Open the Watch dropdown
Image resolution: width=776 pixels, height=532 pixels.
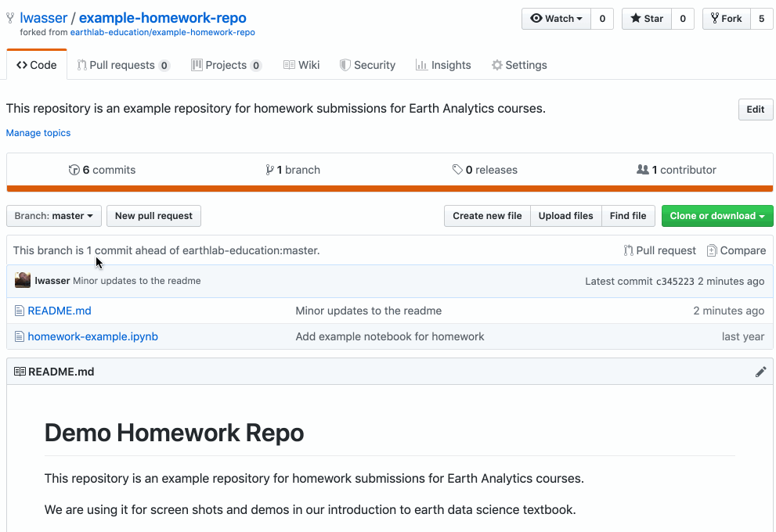click(x=556, y=19)
